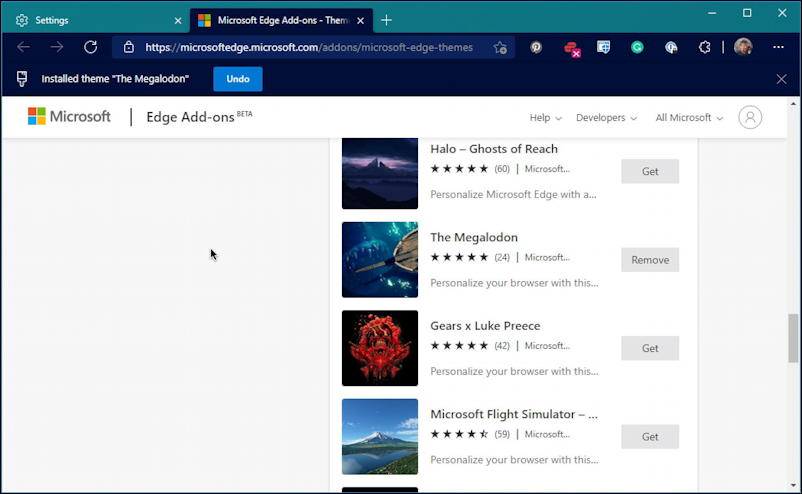
Task: Click the Halo theme thumbnail image
Action: 380,173
